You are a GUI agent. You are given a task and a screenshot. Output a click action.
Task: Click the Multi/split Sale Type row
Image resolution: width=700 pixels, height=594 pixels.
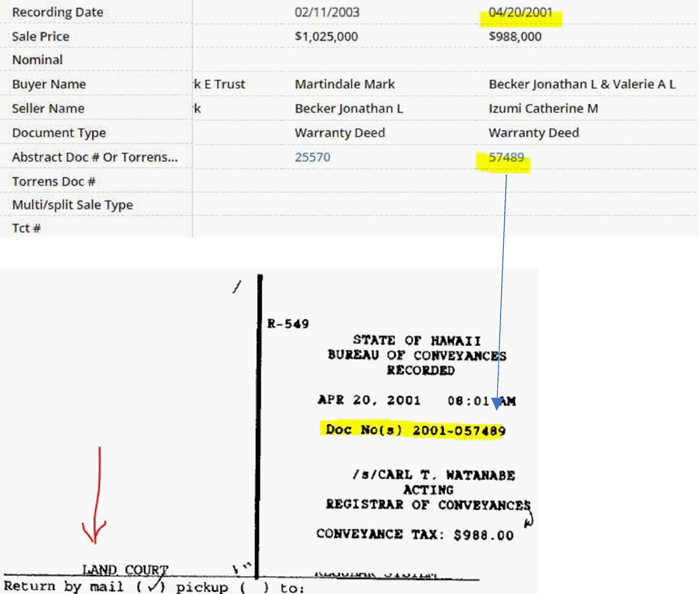coord(72,204)
